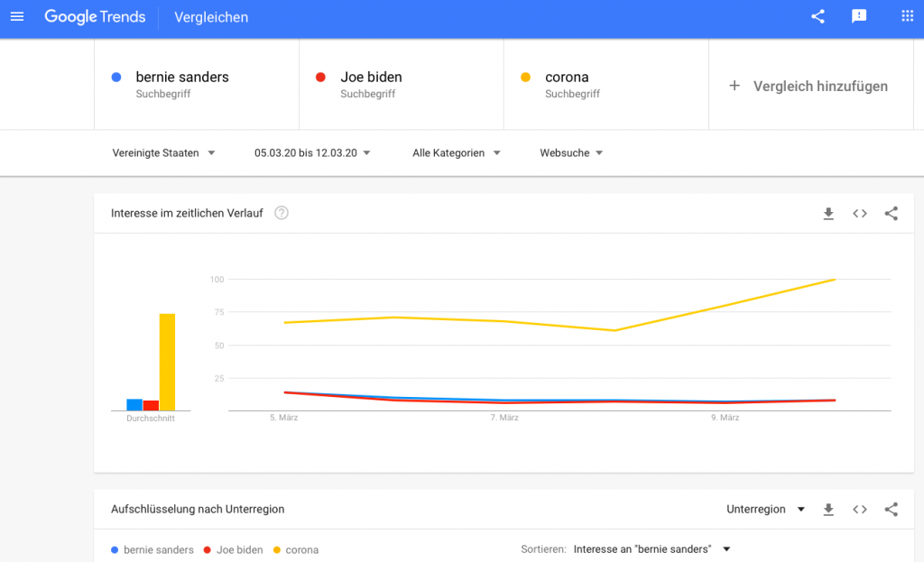This screenshot has width=924, height=562.
Task: Click the Google Trends logo
Action: 95,16
